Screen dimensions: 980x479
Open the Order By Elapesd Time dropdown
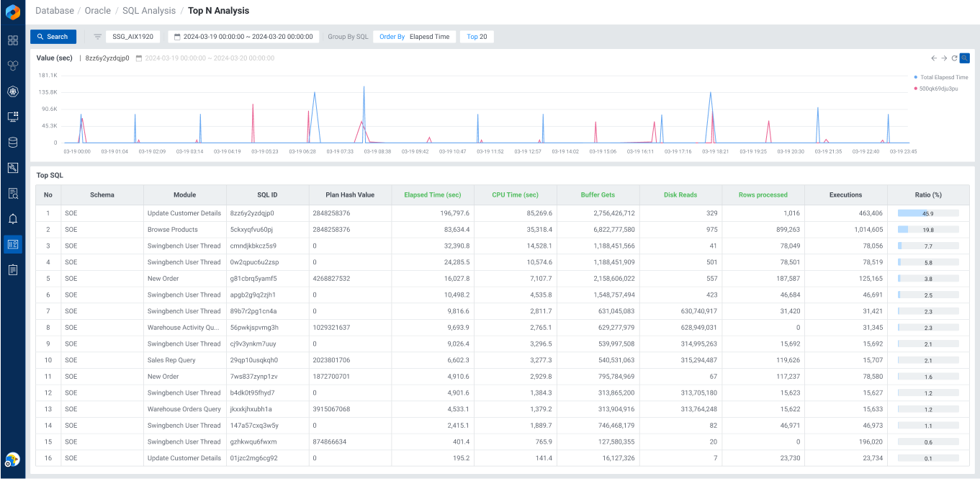tap(414, 37)
